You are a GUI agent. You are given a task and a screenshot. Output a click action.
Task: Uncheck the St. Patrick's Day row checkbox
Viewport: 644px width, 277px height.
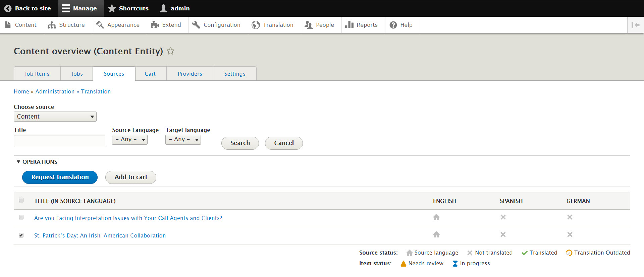(21, 235)
